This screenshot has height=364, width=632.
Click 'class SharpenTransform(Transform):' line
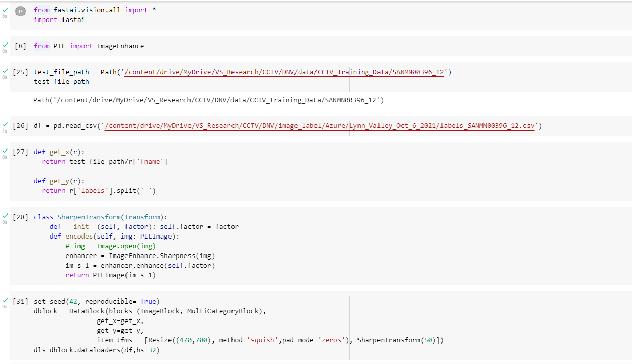pos(101,217)
